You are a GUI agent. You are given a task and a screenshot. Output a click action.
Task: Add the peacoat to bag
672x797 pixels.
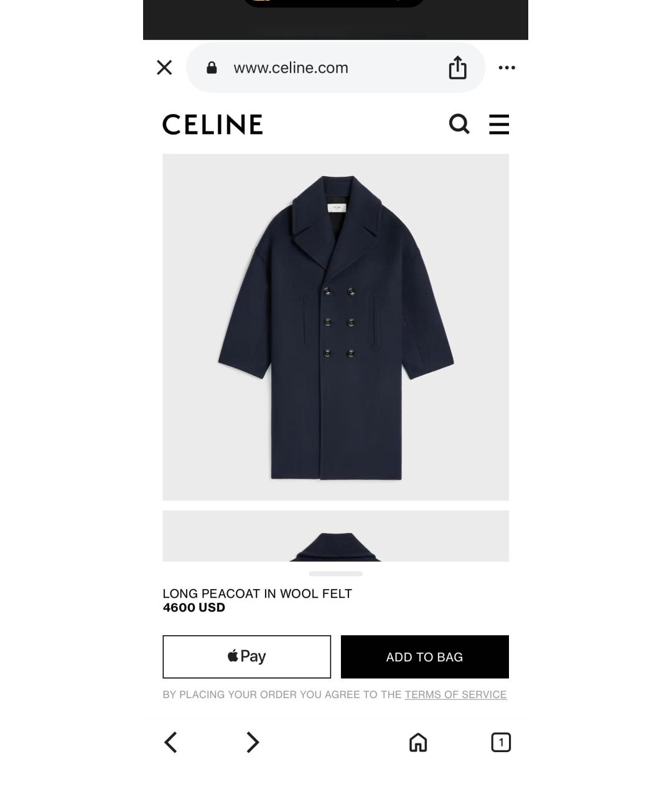(x=425, y=657)
